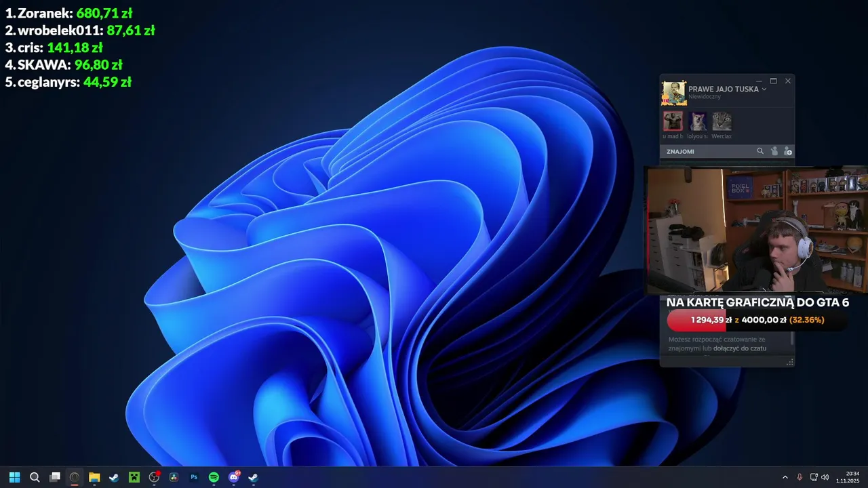Click the add friend icon
Viewport: 868px width, 488px height.
[787, 151]
